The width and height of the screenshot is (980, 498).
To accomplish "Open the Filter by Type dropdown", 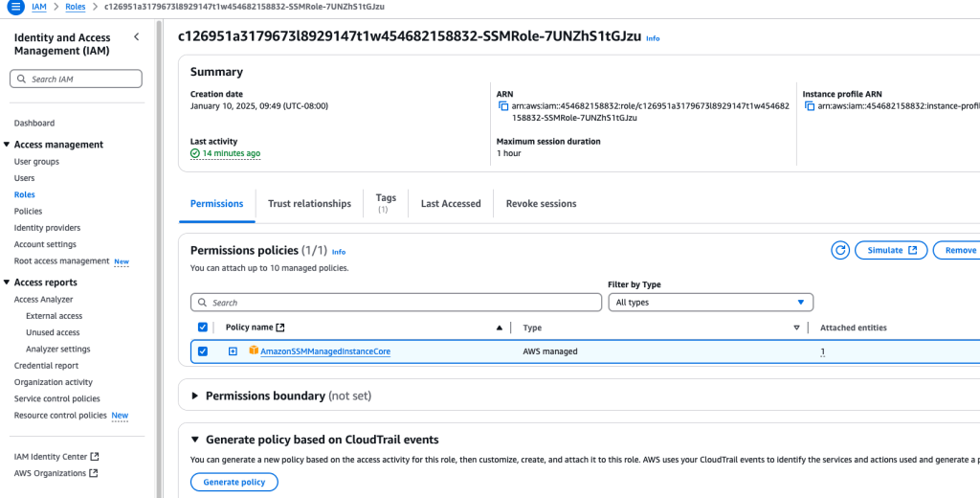I will point(710,303).
